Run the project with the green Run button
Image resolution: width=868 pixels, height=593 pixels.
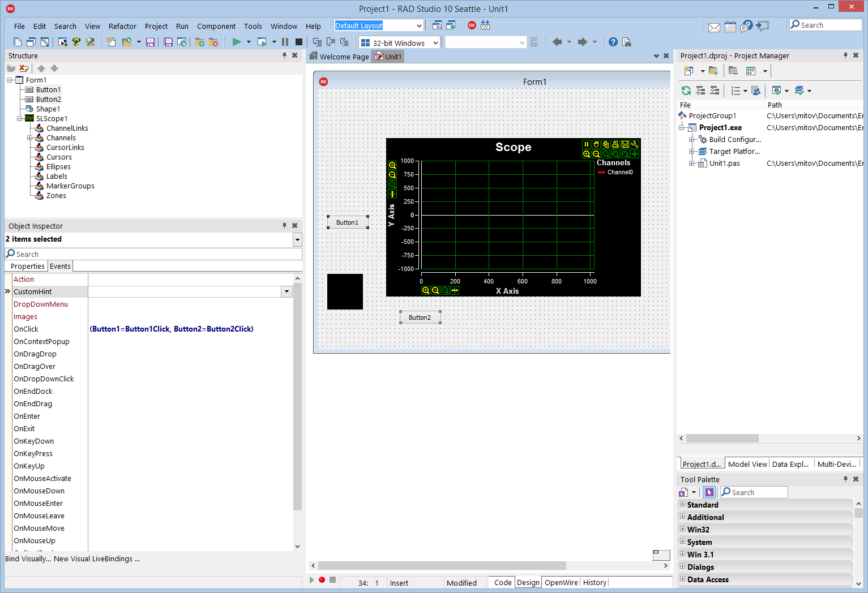235,41
